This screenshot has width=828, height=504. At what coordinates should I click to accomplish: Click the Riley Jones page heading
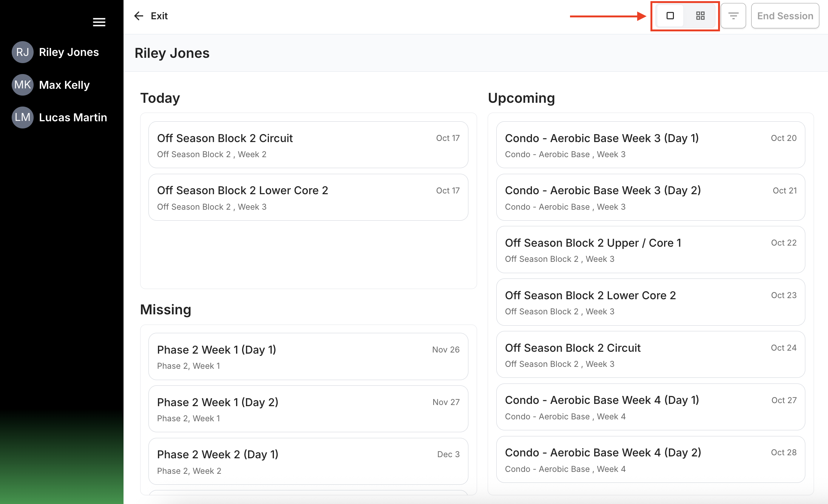pos(172,53)
